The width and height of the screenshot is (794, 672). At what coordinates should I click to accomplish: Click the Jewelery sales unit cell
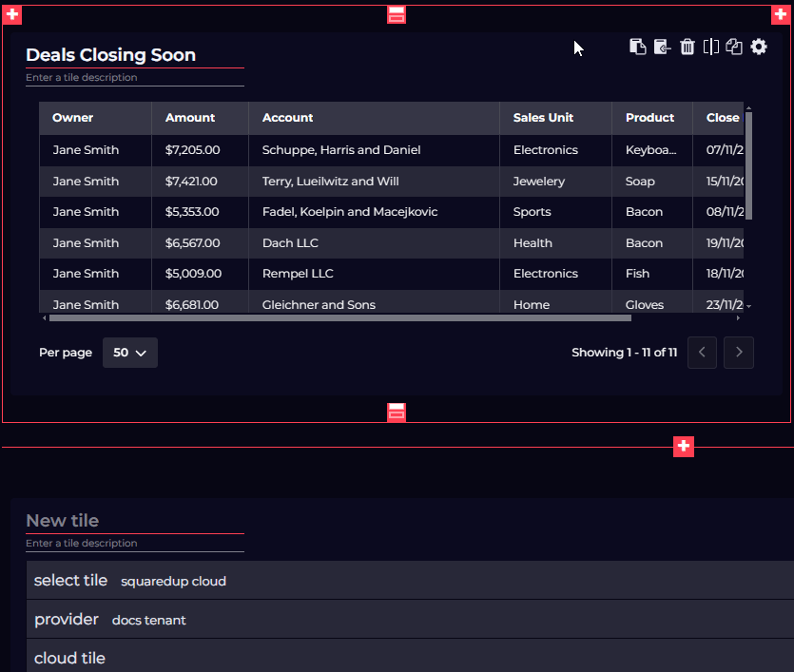point(556,182)
